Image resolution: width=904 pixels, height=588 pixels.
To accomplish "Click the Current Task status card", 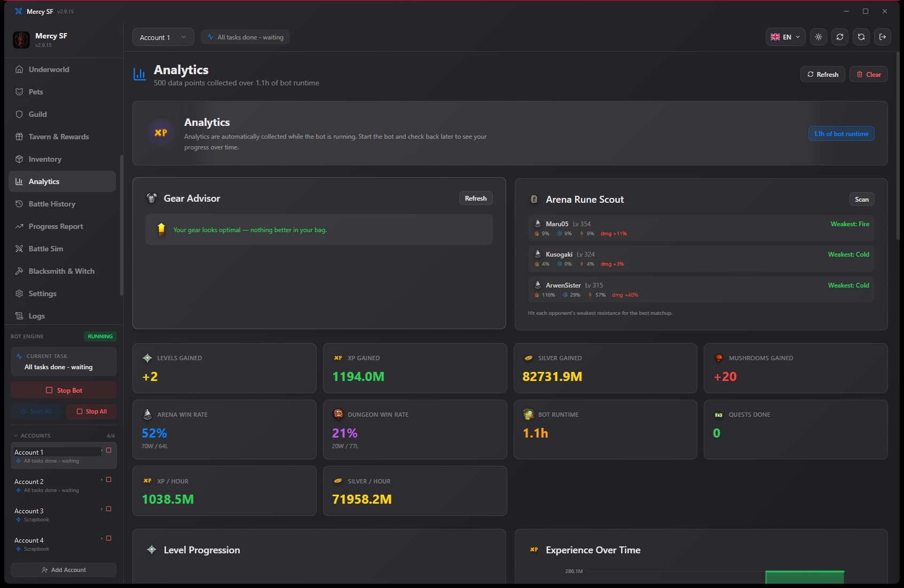I will click(x=64, y=362).
